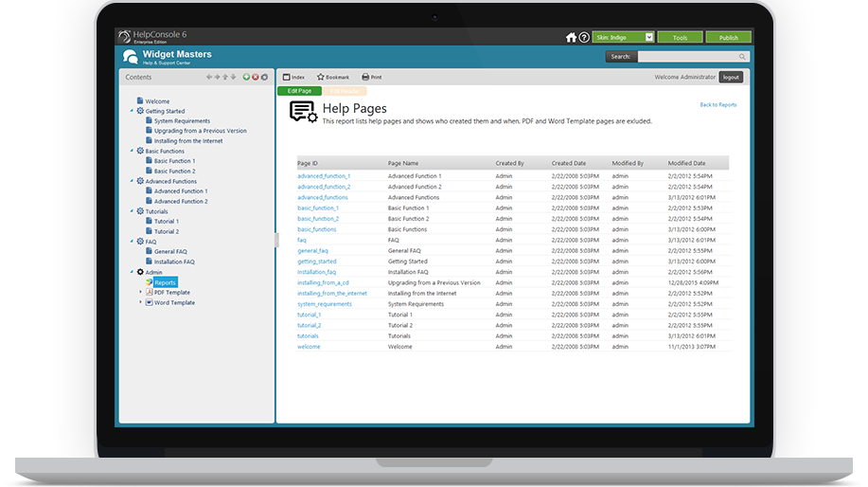The image size is (868, 487).
Task: Click the Word Template icon
Action: (149, 302)
